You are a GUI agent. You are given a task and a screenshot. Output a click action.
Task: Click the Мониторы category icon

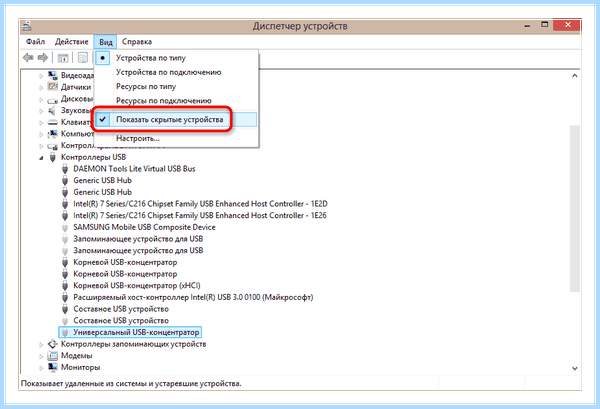coord(52,367)
